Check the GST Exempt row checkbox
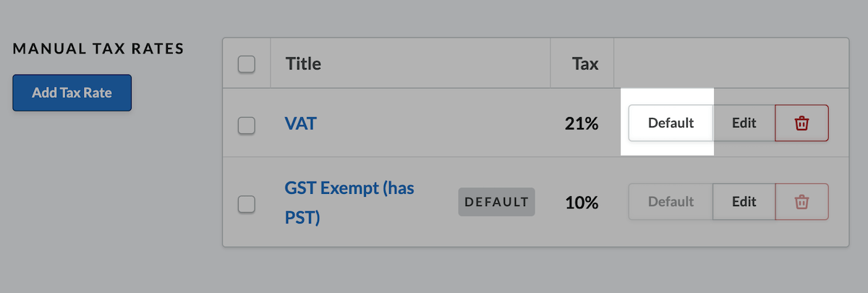The height and width of the screenshot is (293, 868). [247, 204]
